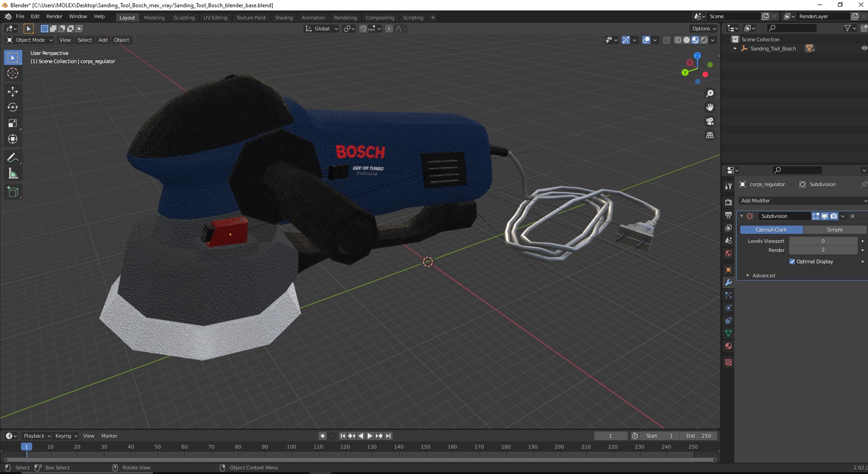The width and height of the screenshot is (868, 474).
Task: Open the Particles properties tab
Action: (x=728, y=295)
